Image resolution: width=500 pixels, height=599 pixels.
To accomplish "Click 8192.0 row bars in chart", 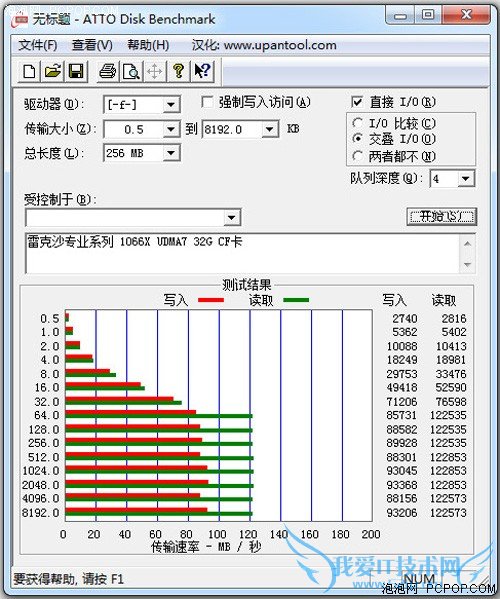I will [159, 512].
